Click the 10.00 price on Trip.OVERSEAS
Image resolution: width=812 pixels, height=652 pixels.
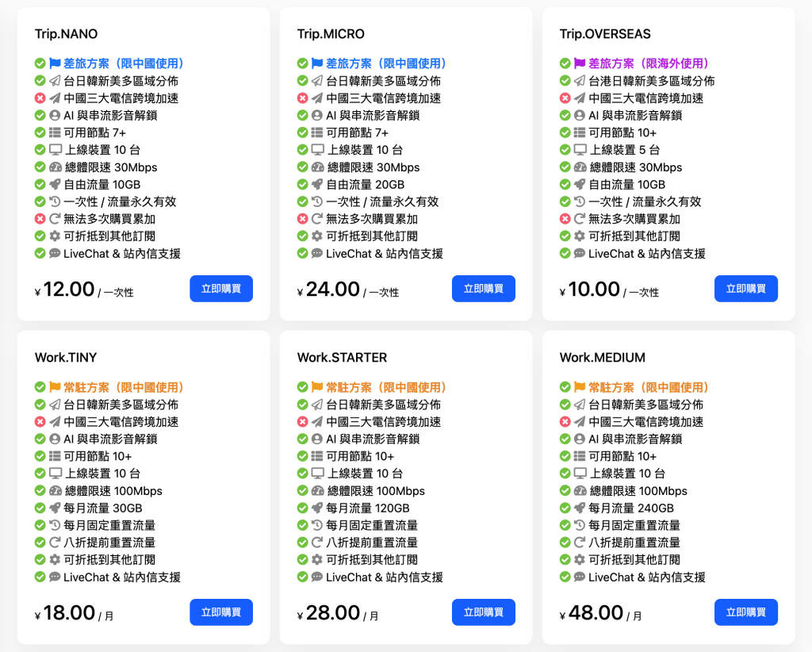594,289
